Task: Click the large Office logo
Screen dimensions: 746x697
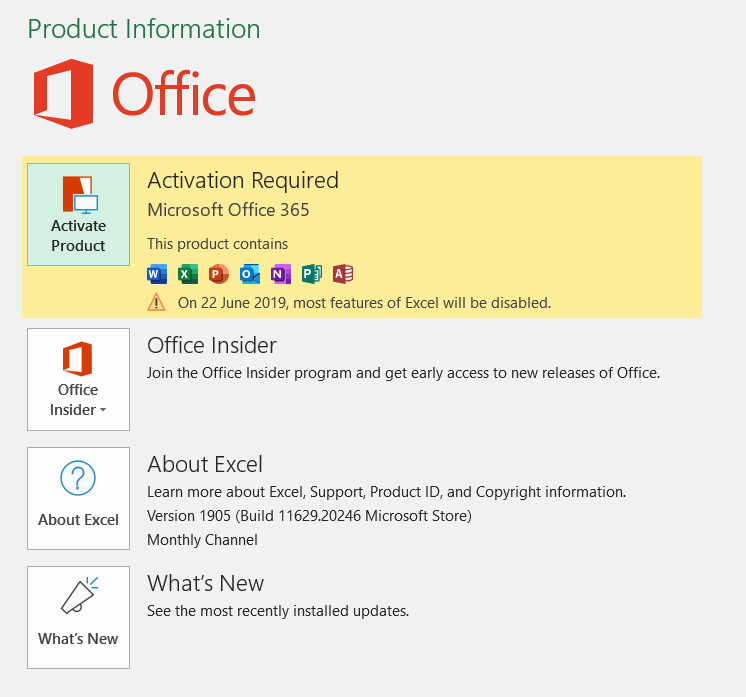Action: (x=145, y=94)
